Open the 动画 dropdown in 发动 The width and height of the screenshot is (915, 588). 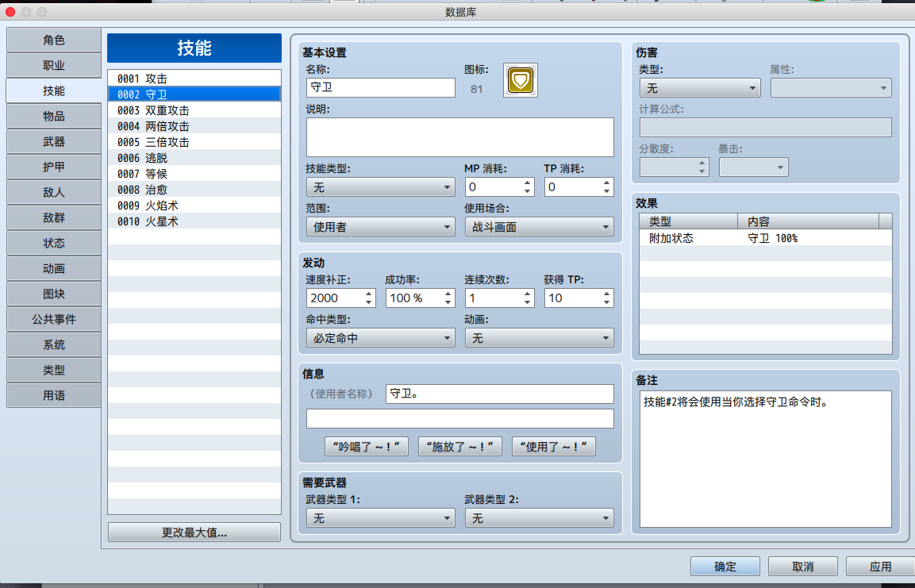click(539, 338)
